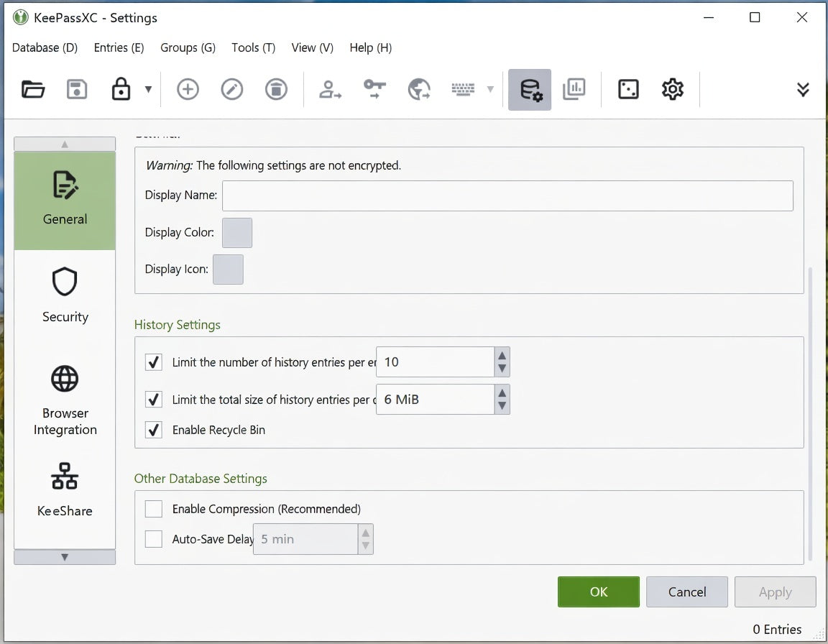
Task: Open password generator dice icon
Action: pyautogui.click(x=628, y=89)
